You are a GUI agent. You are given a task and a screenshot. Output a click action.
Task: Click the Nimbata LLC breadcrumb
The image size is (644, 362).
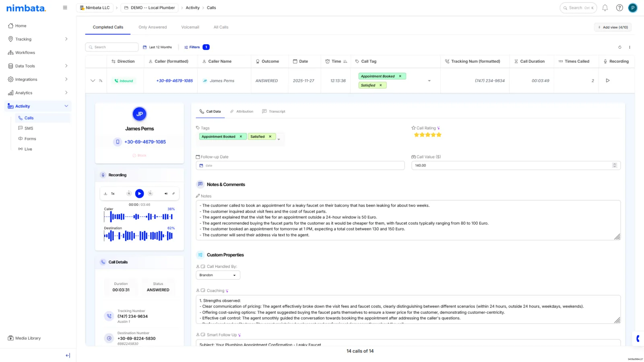point(95,8)
